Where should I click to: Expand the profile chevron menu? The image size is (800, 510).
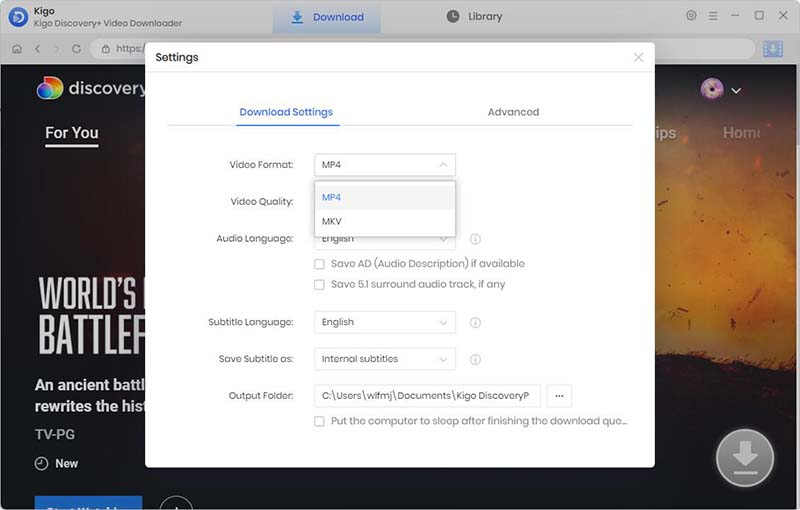coord(736,91)
